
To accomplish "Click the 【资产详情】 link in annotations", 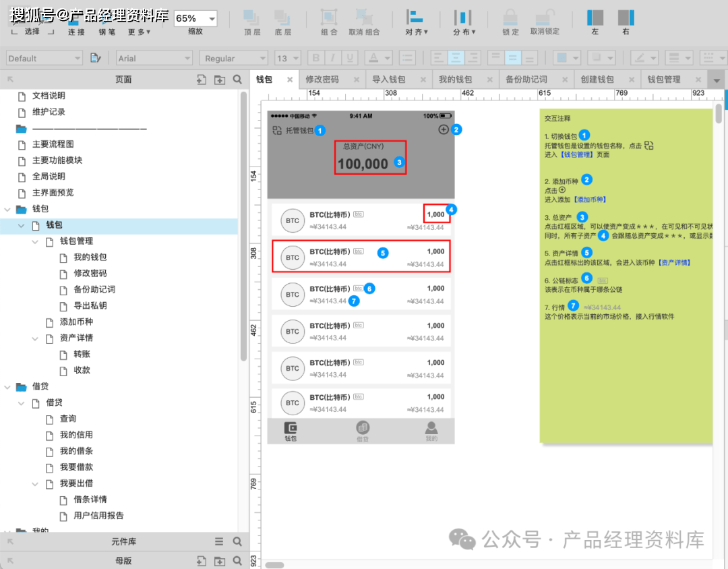I will point(674,263).
